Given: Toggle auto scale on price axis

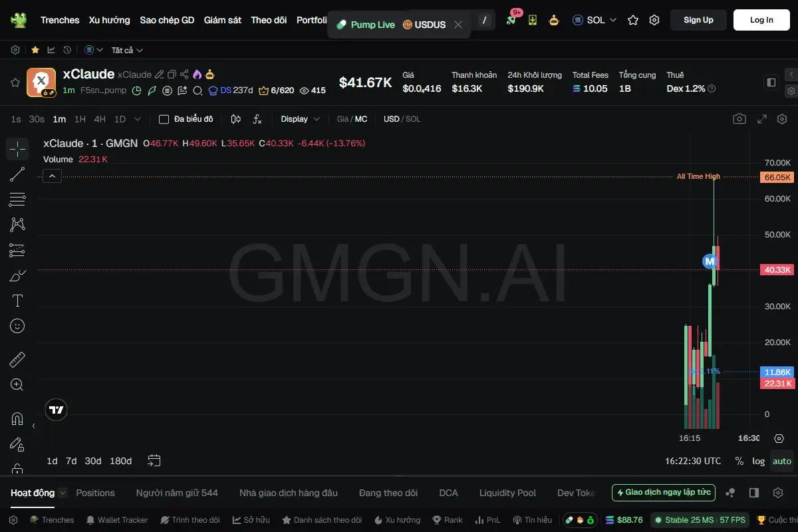Looking at the screenshot, I should pos(782,461).
